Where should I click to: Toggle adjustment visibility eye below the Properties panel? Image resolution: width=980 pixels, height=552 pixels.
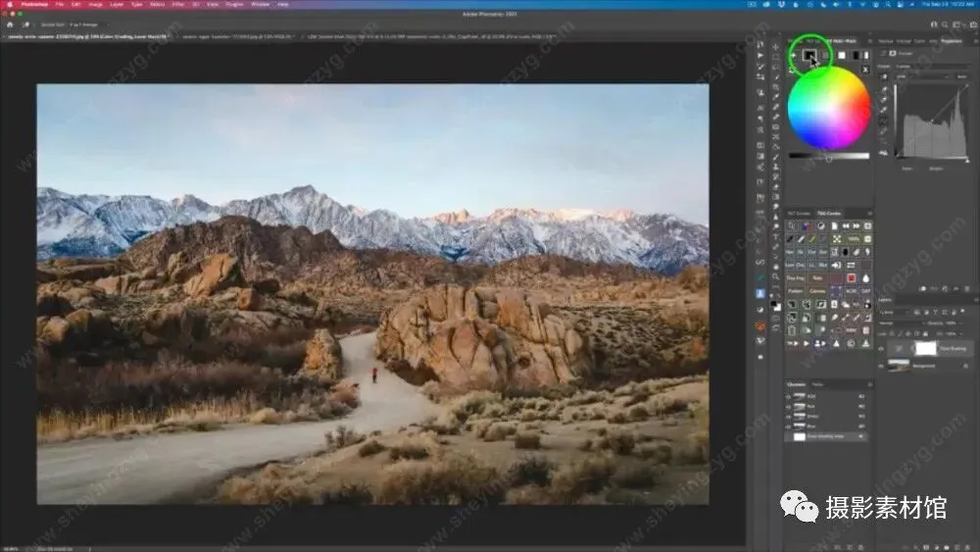pos(956,289)
